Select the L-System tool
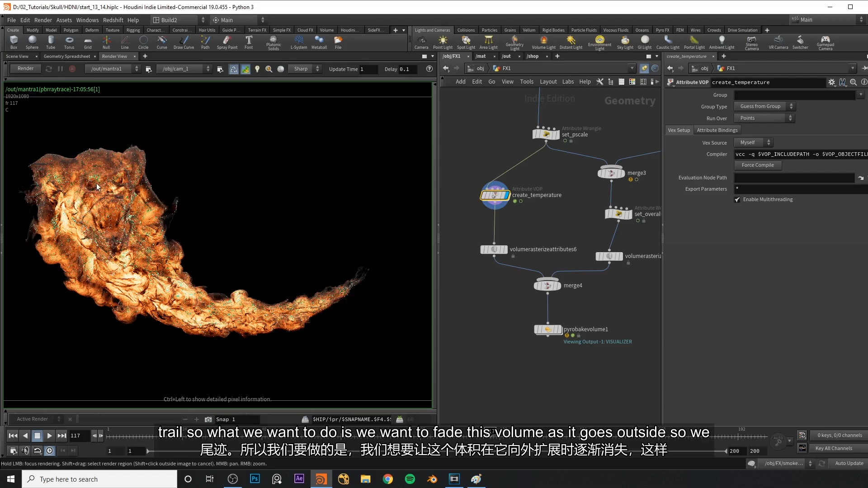Image resolution: width=868 pixels, height=488 pixels. click(x=299, y=42)
